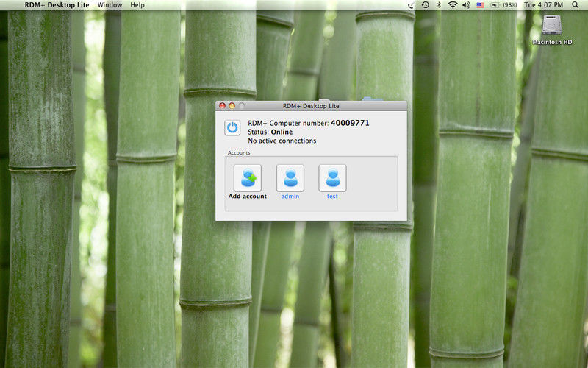Toggle the RDM+ power button

[232, 127]
